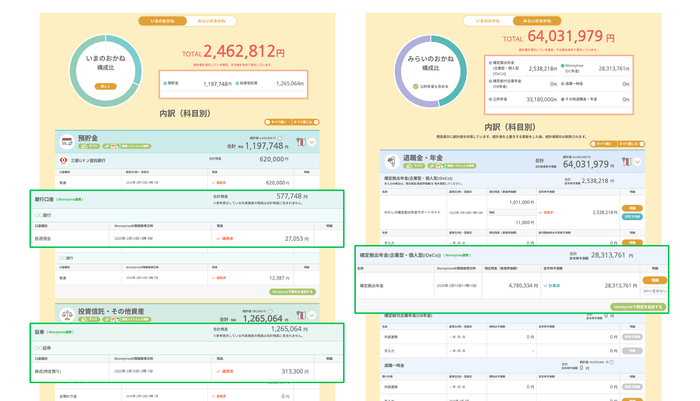Click the help icon above the 預貯金 total
This screenshot has height=401, width=700.
[281, 138]
